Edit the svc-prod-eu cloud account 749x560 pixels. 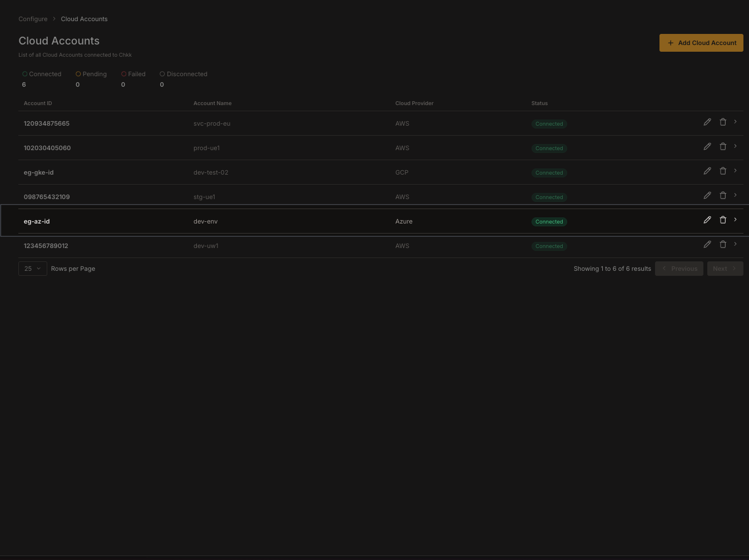point(707,122)
